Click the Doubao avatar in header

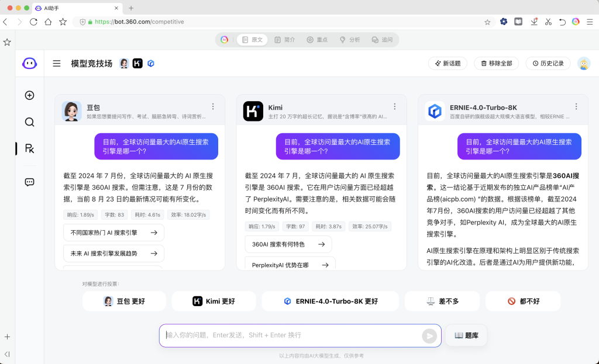(124, 63)
